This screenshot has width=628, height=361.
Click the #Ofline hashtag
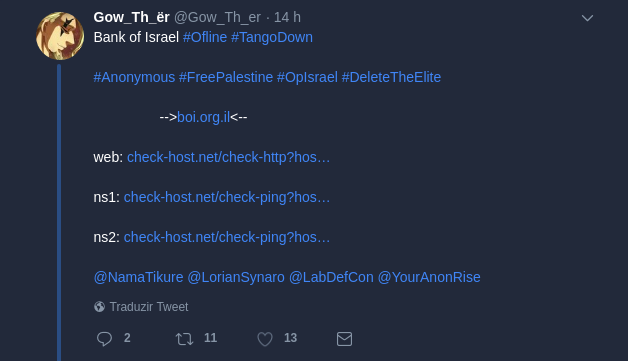click(x=205, y=37)
